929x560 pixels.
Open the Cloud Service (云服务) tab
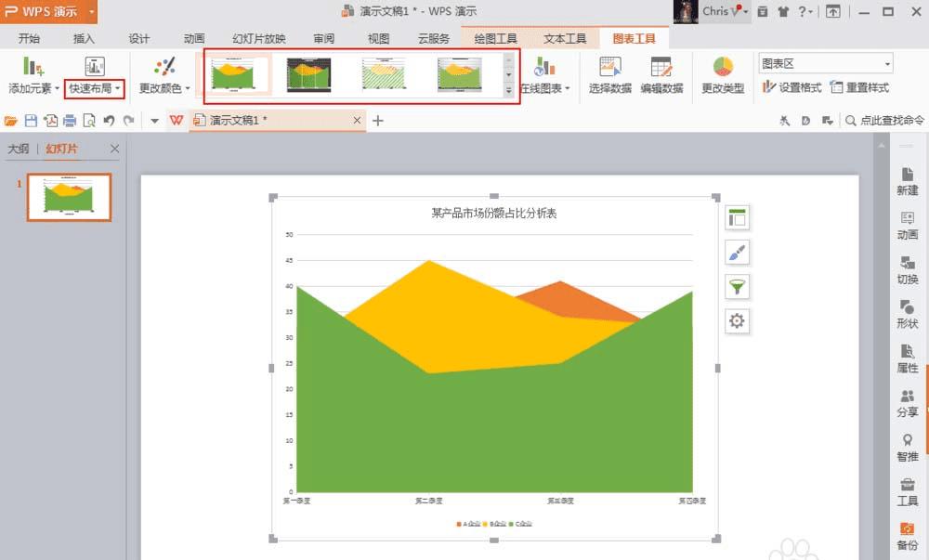(434, 38)
